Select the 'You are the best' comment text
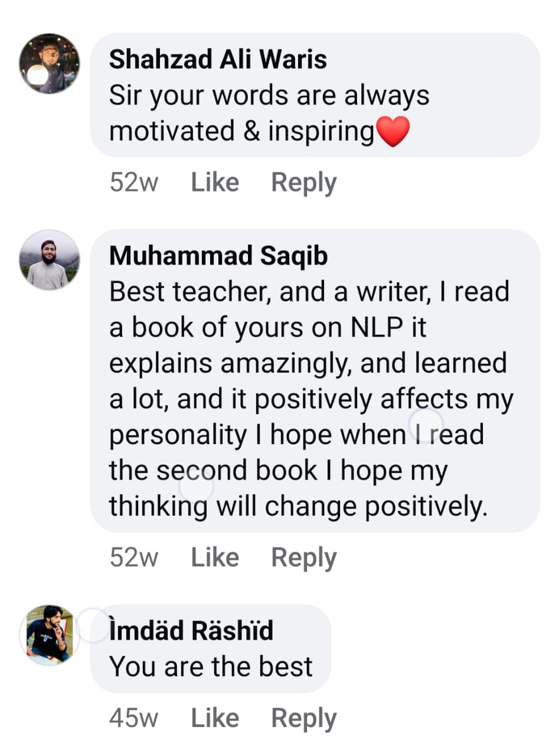Image resolution: width=559 pixels, height=756 pixels. 211,667
